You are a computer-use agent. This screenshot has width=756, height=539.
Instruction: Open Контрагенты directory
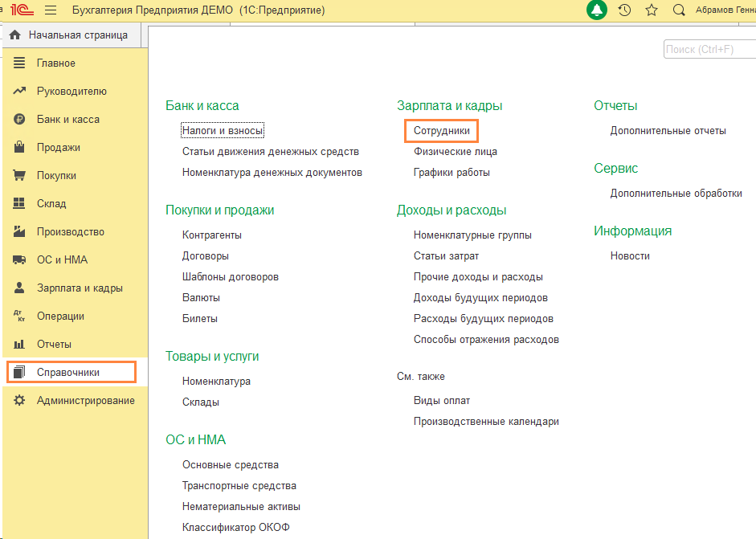pos(211,235)
